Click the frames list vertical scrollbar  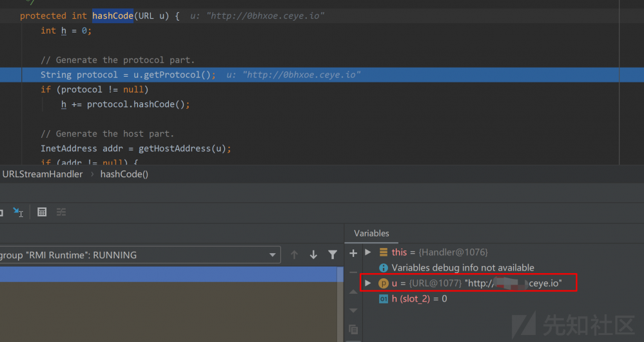340,304
